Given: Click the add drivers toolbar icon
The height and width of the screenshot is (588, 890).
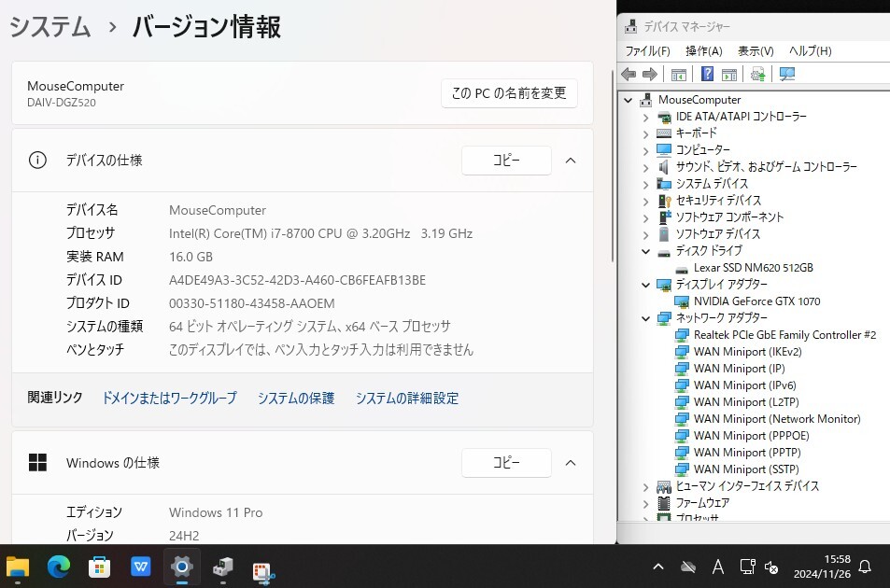Looking at the screenshot, I should coord(757,75).
